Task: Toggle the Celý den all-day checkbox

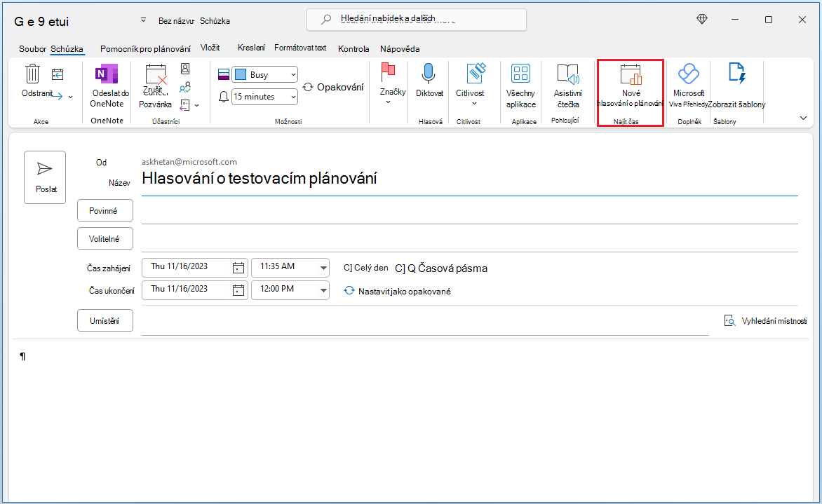Action: pos(366,268)
